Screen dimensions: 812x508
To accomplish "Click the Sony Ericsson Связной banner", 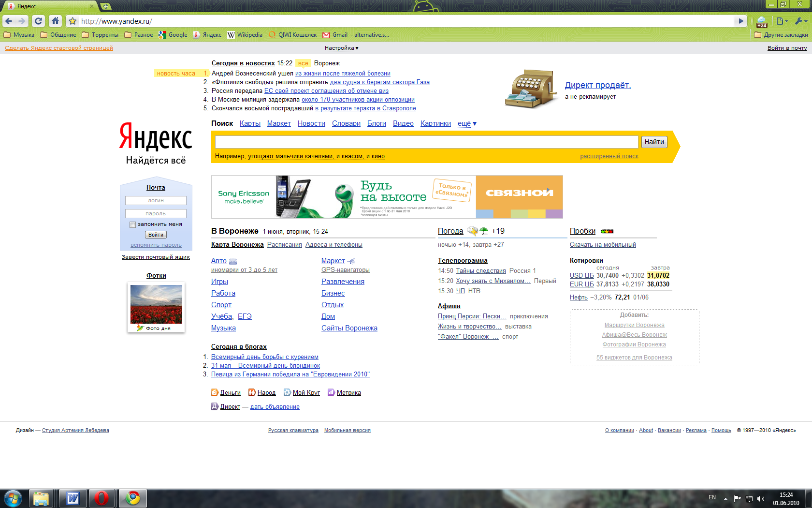I will (387, 197).
